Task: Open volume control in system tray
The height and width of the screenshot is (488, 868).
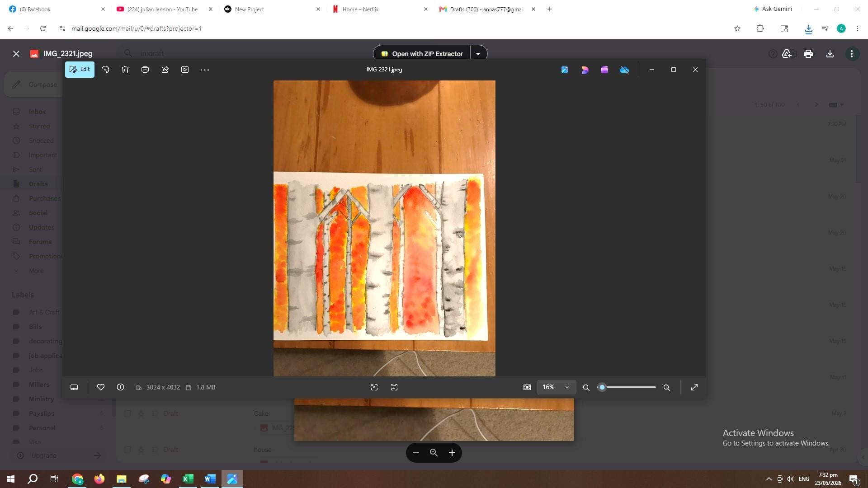Action: click(790, 479)
